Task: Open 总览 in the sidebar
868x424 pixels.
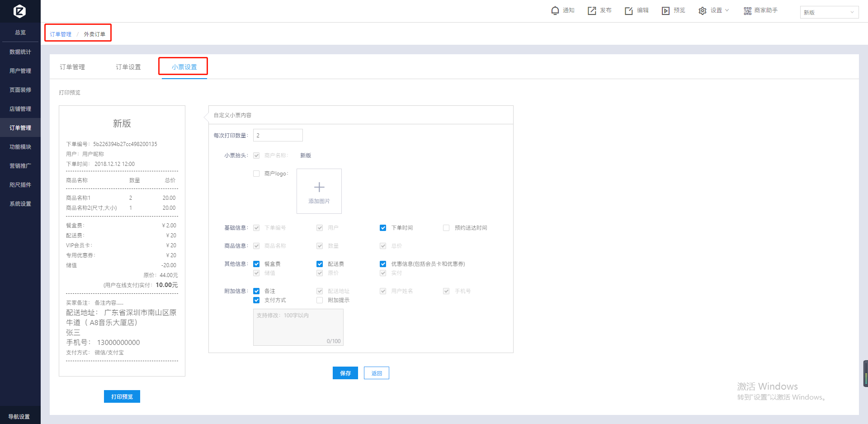Action: (20, 33)
